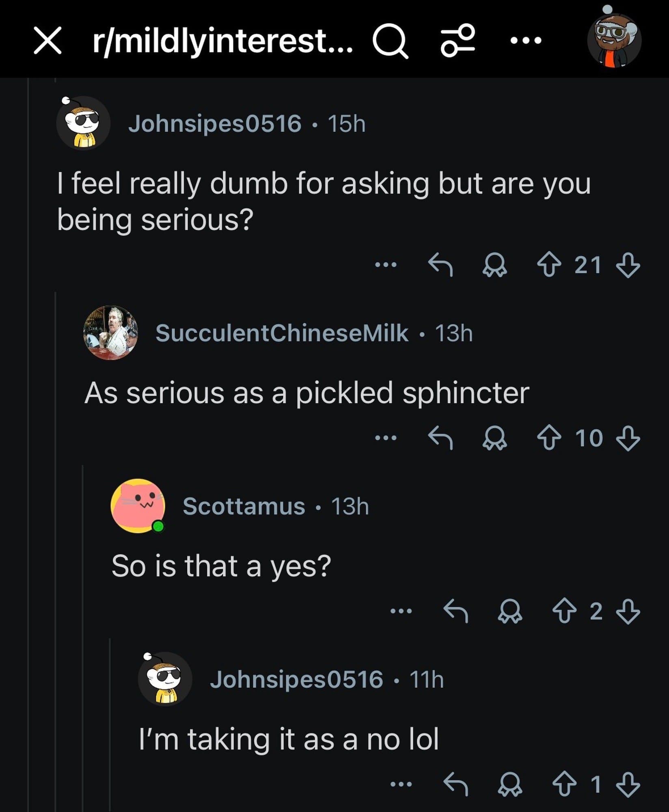Viewport: 669px width, 812px height.
Task: View Scottamus's pink cat avatar
Action: [x=138, y=506]
